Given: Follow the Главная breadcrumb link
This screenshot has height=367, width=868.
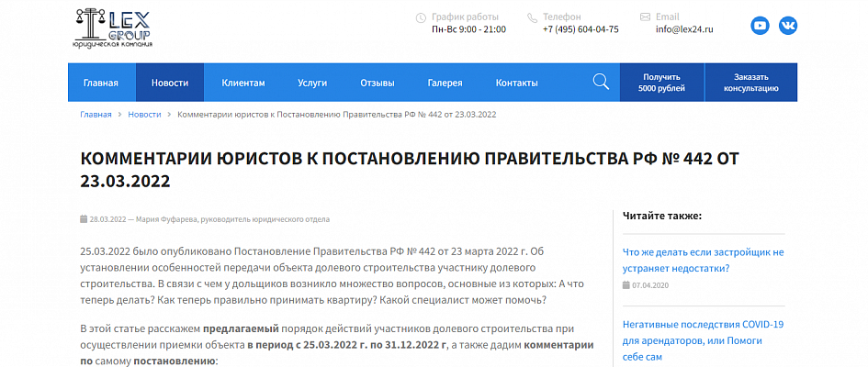Looking at the screenshot, I should click(96, 115).
